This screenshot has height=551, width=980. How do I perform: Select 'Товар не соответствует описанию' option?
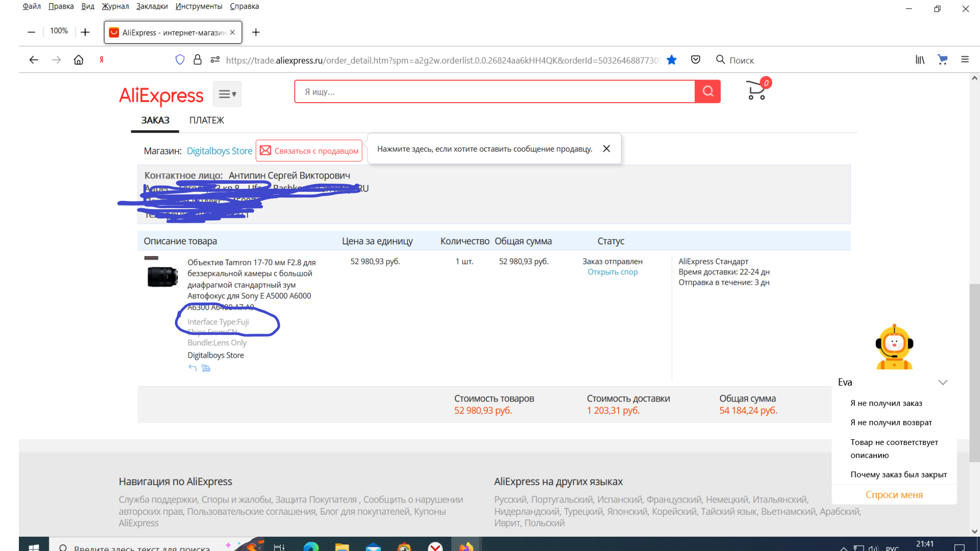tap(894, 448)
